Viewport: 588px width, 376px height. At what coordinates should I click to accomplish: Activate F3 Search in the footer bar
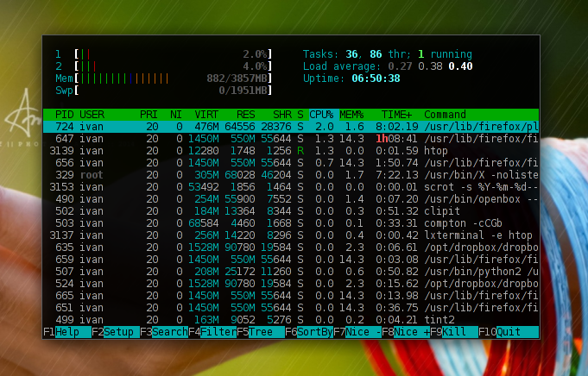163,332
